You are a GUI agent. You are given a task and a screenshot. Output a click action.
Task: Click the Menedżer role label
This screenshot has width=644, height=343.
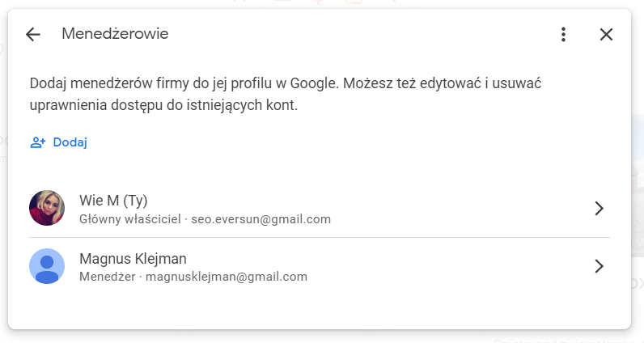(107, 277)
